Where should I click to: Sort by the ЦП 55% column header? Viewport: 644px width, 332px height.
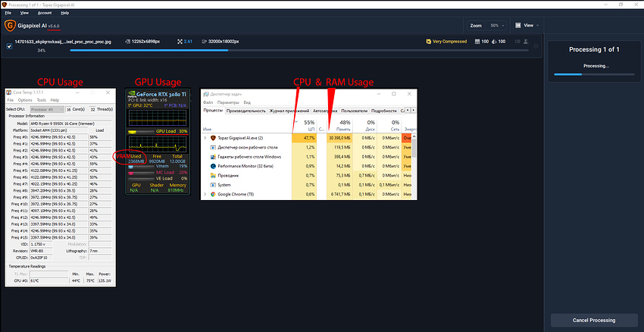tap(305, 125)
